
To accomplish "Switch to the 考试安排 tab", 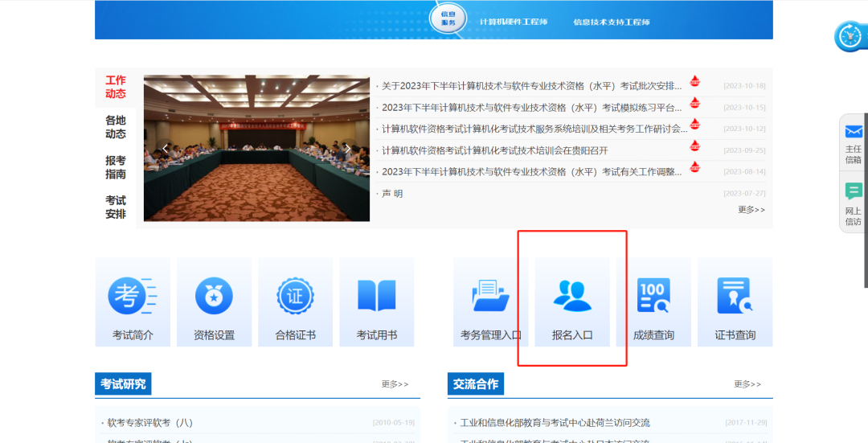I will pyautogui.click(x=116, y=207).
